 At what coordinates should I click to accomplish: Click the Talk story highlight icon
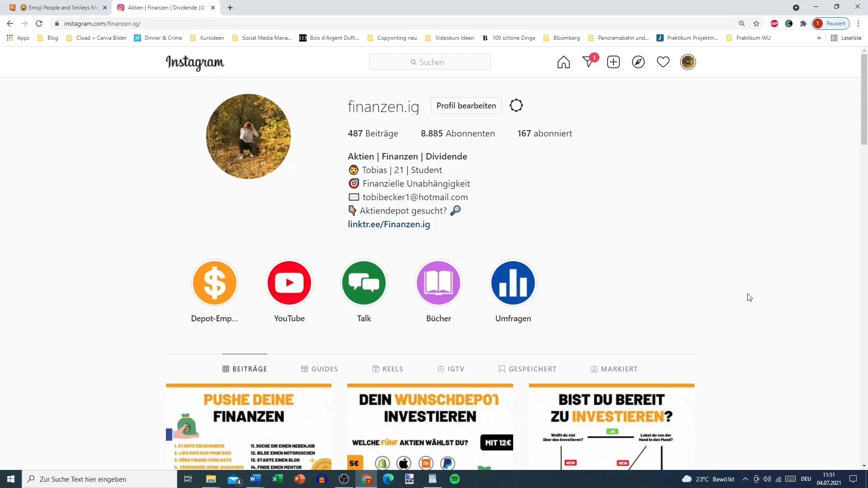(364, 282)
